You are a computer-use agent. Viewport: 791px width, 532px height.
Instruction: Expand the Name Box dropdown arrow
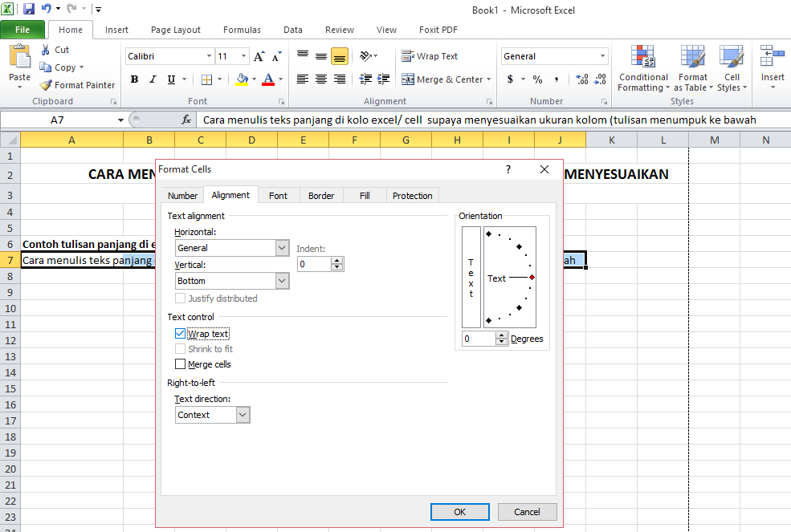(120, 120)
